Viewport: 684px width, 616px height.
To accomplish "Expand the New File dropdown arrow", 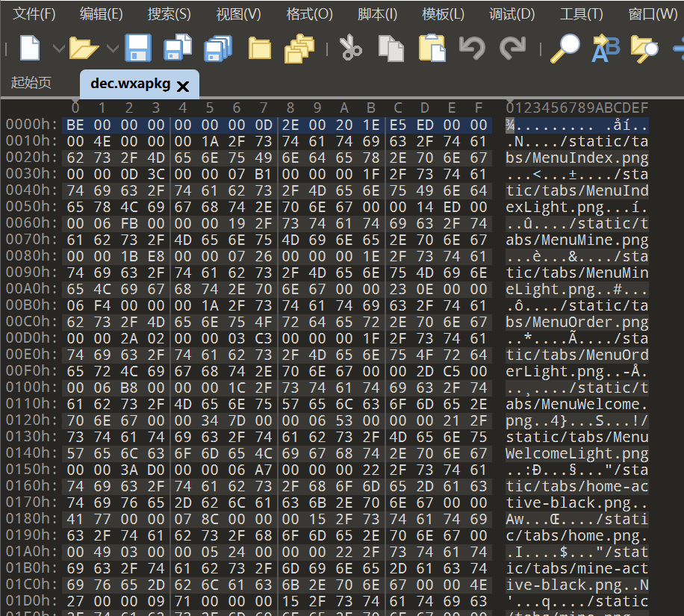I will (x=58, y=49).
